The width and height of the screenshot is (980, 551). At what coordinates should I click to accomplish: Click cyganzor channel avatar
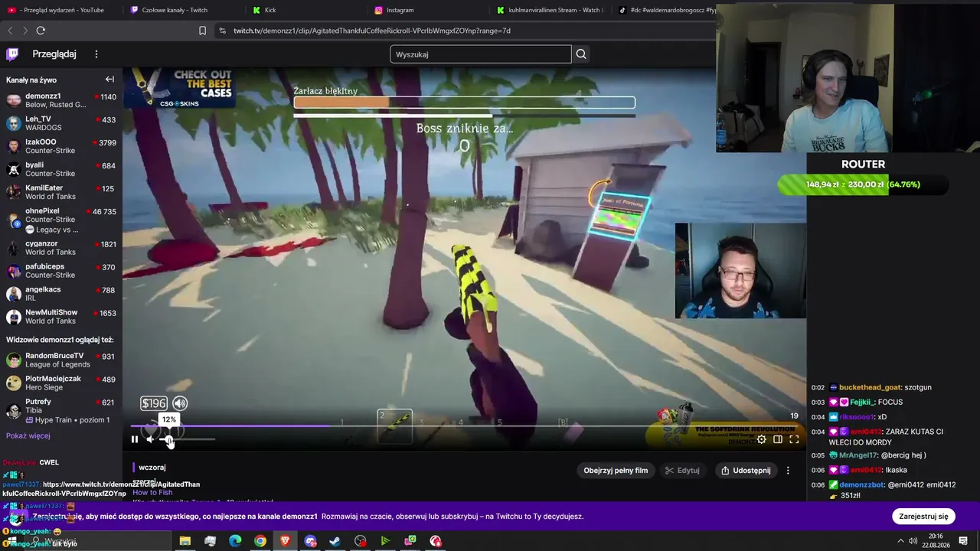click(x=14, y=248)
